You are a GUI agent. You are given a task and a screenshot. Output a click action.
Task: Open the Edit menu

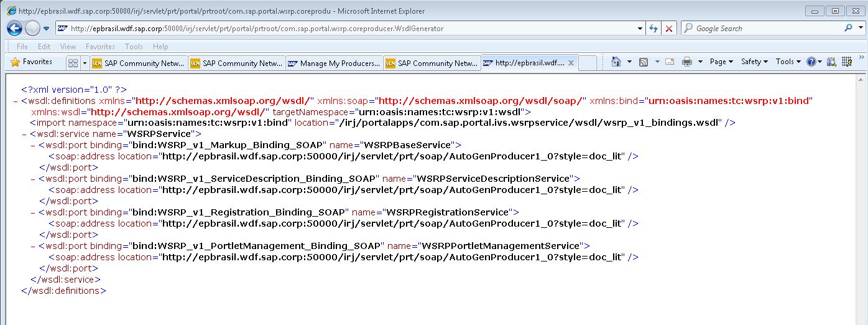[x=44, y=47]
